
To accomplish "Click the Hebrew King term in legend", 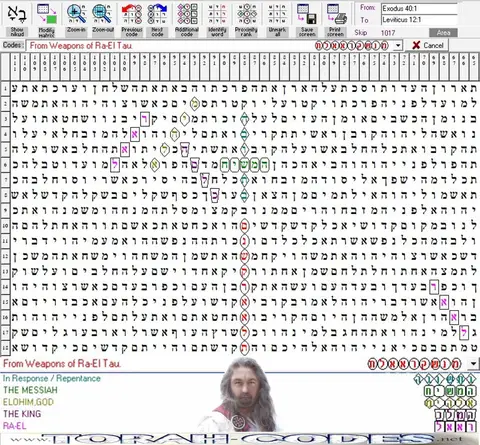I will click(455, 415).
